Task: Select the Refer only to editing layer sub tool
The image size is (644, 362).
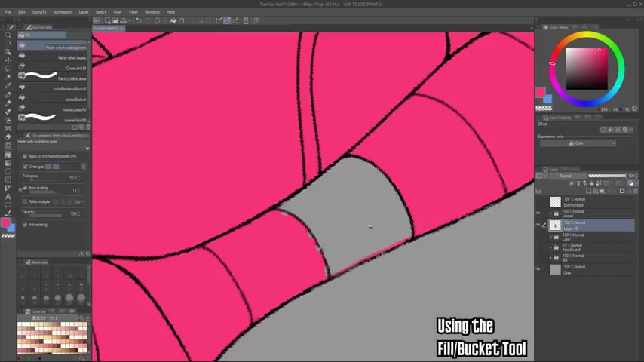Action: pyautogui.click(x=52, y=47)
